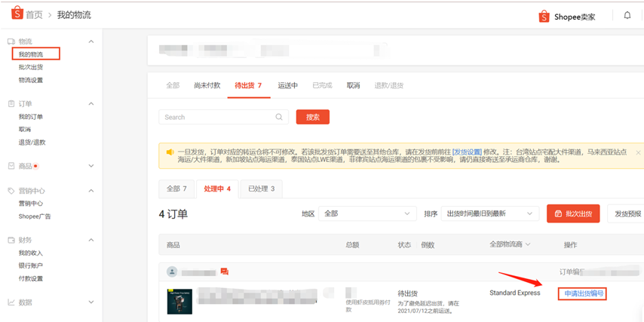Dismiss the yellow notice with X

point(638,152)
